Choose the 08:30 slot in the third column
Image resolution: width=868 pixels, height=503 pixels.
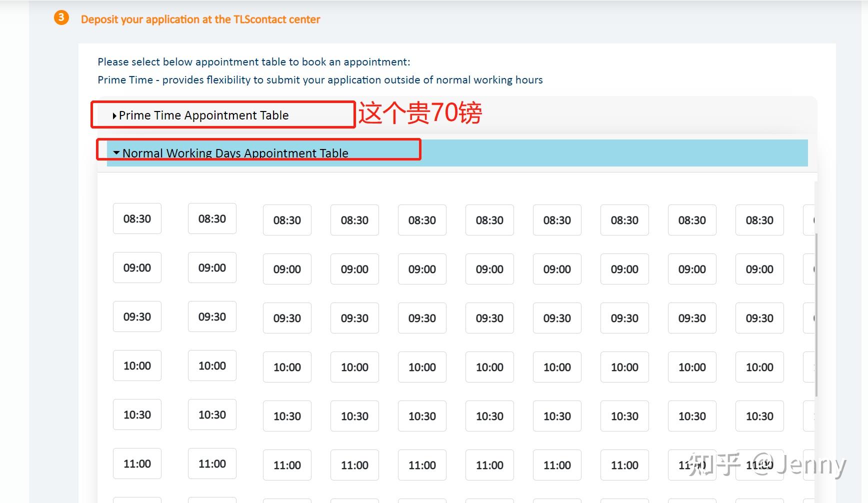[x=287, y=220]
